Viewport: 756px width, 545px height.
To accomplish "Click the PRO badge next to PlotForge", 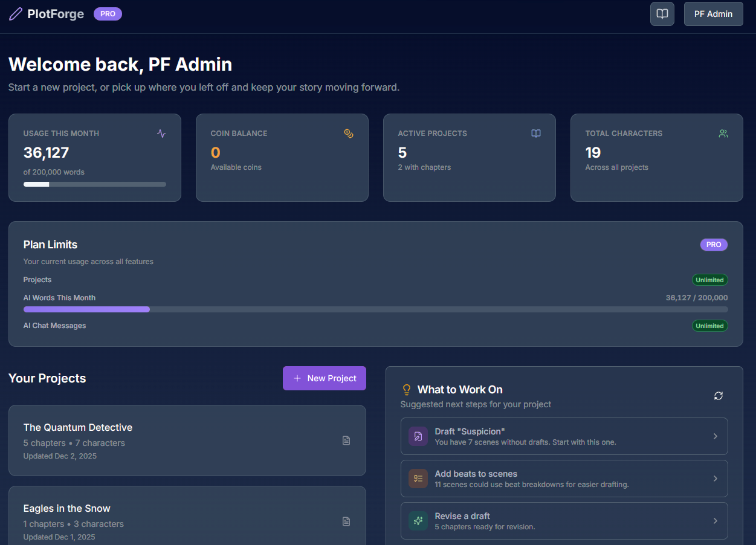I will click(x=108, y=13).
